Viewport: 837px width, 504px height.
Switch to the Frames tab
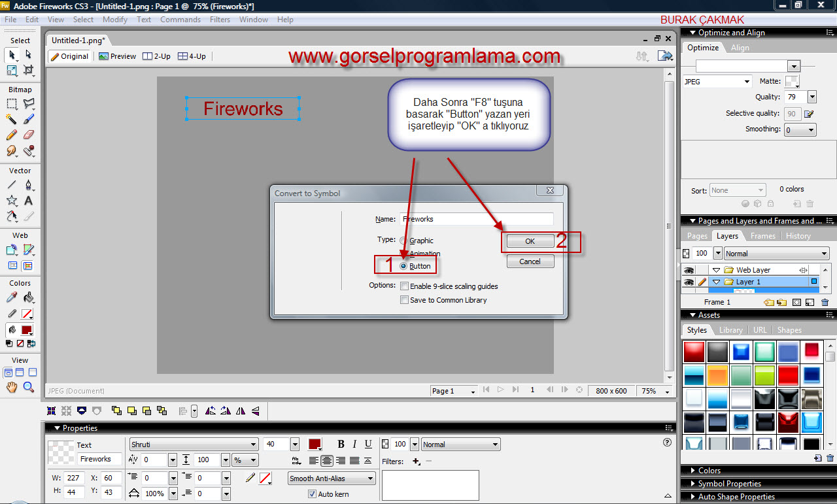coord(762,236)
